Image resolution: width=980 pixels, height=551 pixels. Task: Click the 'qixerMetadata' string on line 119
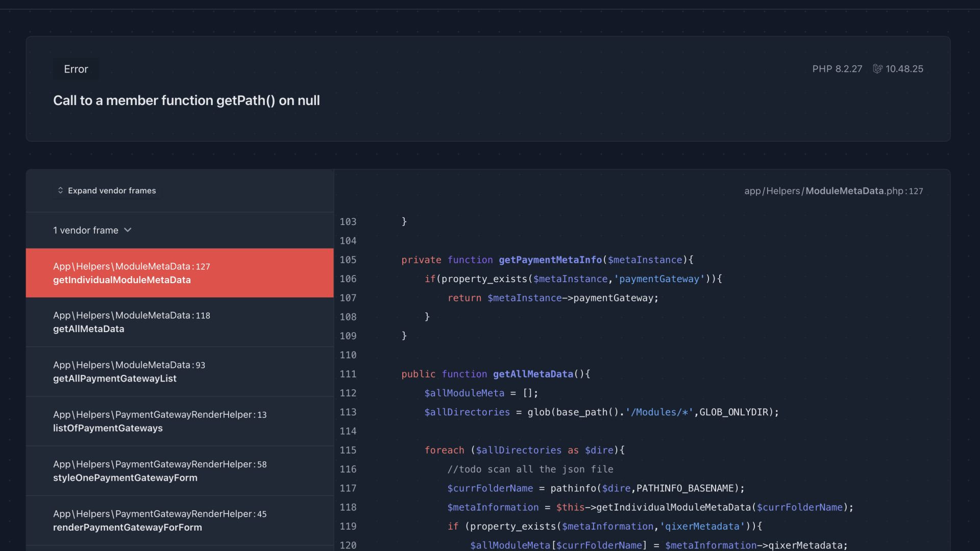point(702,527)
